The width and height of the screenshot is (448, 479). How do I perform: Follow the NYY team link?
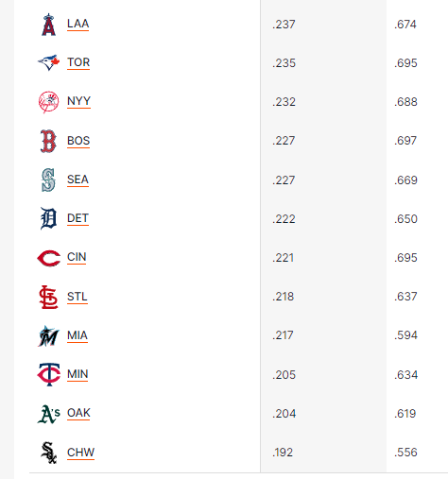[x=78, y=101]
